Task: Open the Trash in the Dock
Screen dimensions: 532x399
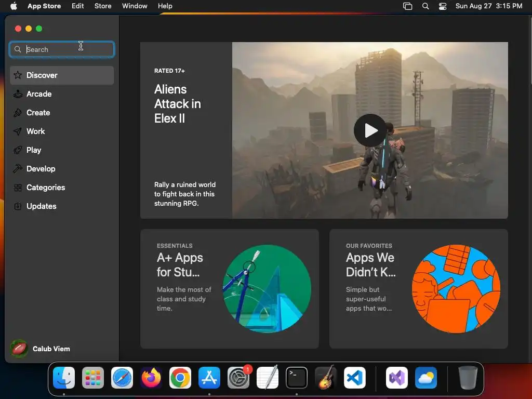Action: coord(468,378)
